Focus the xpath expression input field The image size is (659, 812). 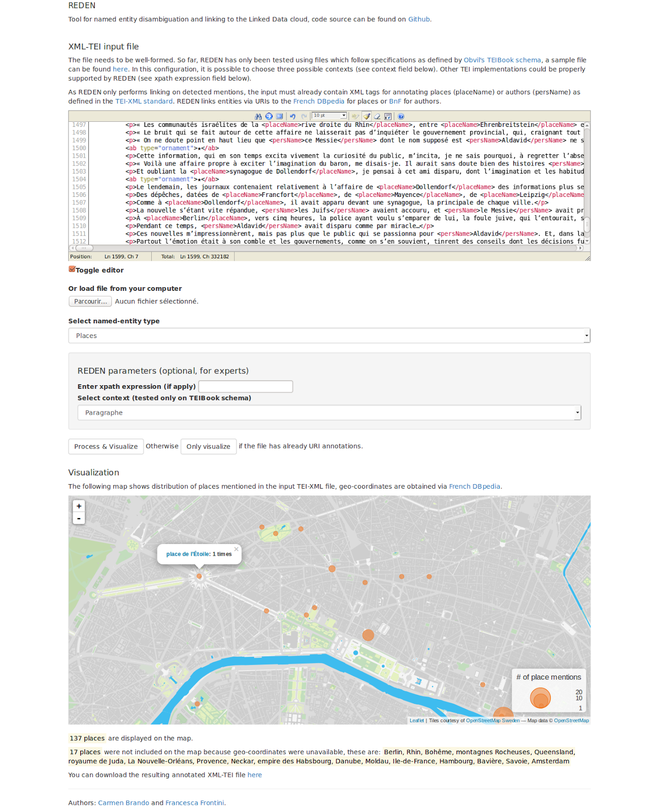click(x=246, y=387)
